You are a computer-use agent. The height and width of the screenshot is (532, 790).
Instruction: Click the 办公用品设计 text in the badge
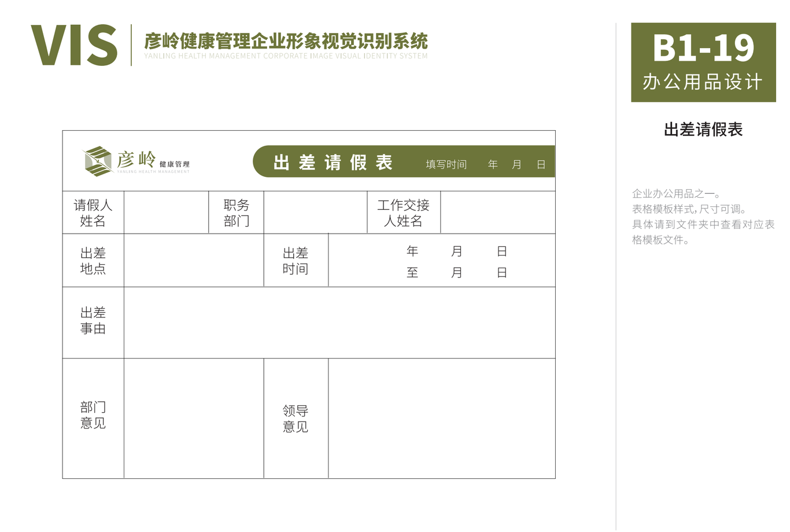coord(703,82)
